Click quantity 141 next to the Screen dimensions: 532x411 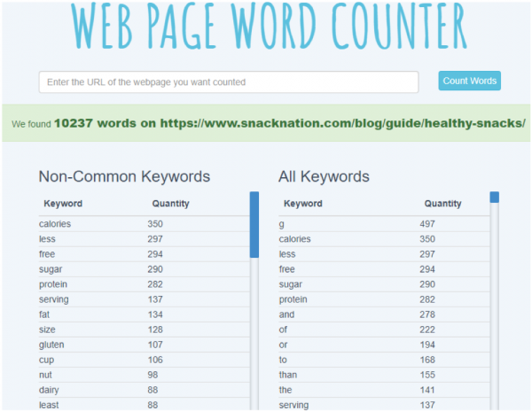pos(427,390)
